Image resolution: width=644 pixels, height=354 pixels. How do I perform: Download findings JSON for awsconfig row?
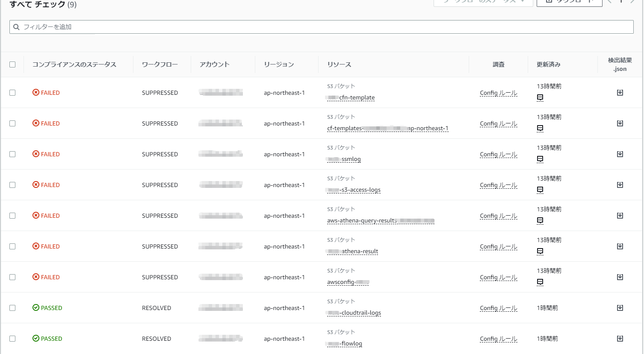(x=620, y=277)
